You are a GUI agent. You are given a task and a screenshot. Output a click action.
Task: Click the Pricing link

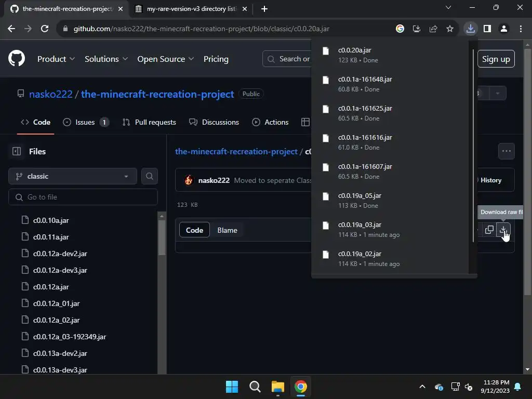pos(216,59)
